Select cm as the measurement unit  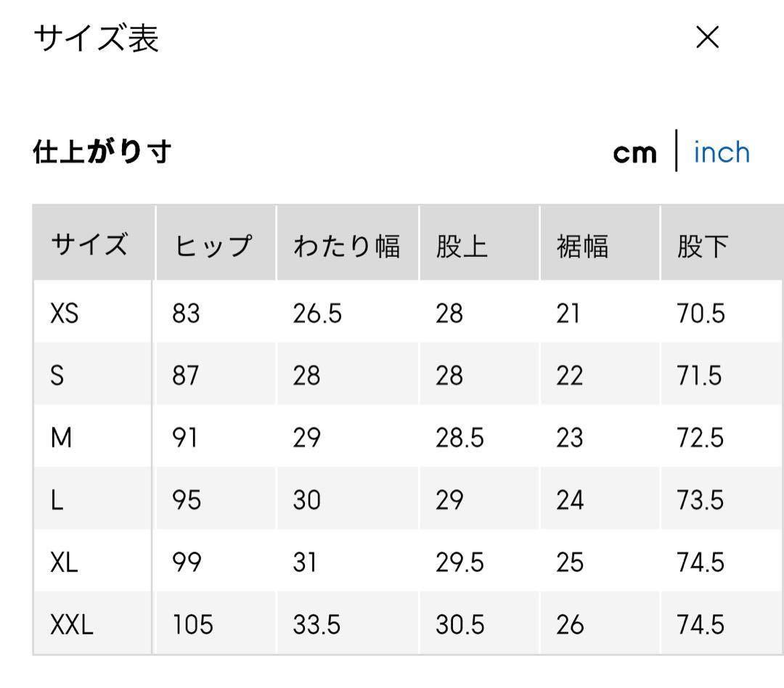634,153
